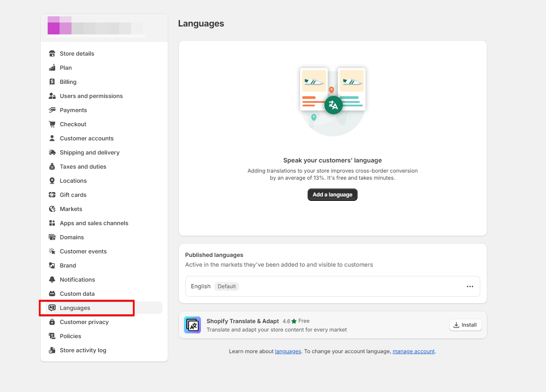Open the three-dot menu for English
Viewport: 546px width, 392px height.
coord(470,286)
